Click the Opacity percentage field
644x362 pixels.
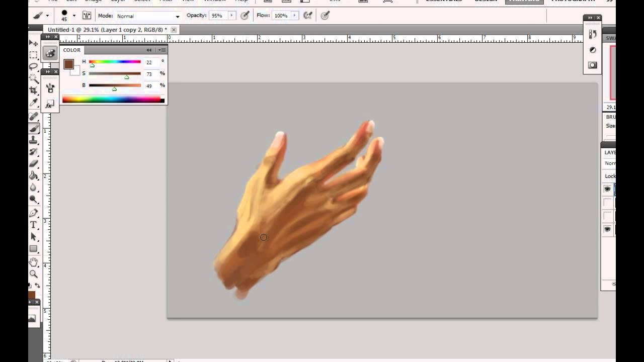(218, 16)
